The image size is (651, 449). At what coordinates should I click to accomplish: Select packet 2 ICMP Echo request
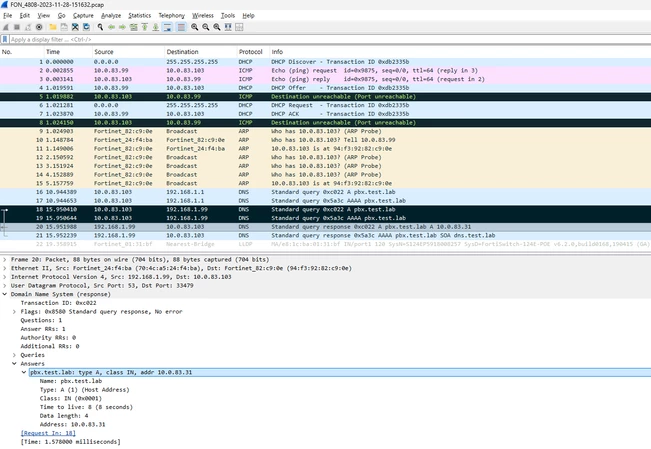tap(326, 71)
